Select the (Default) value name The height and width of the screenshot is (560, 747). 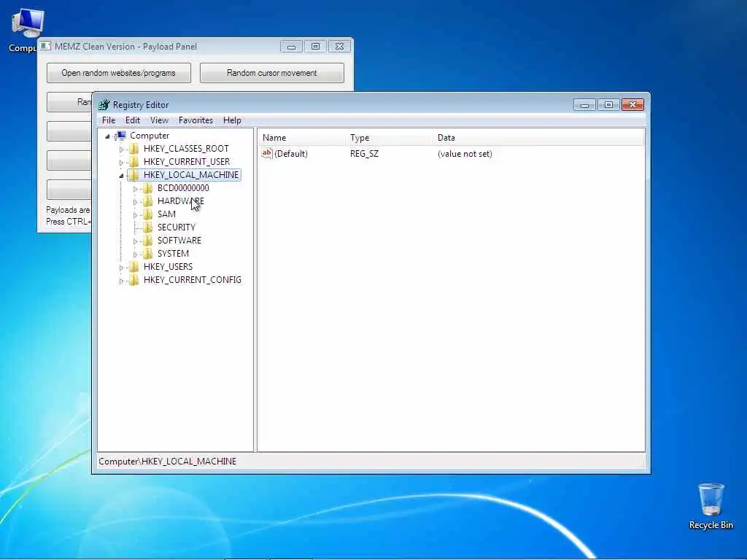[291, 154]
